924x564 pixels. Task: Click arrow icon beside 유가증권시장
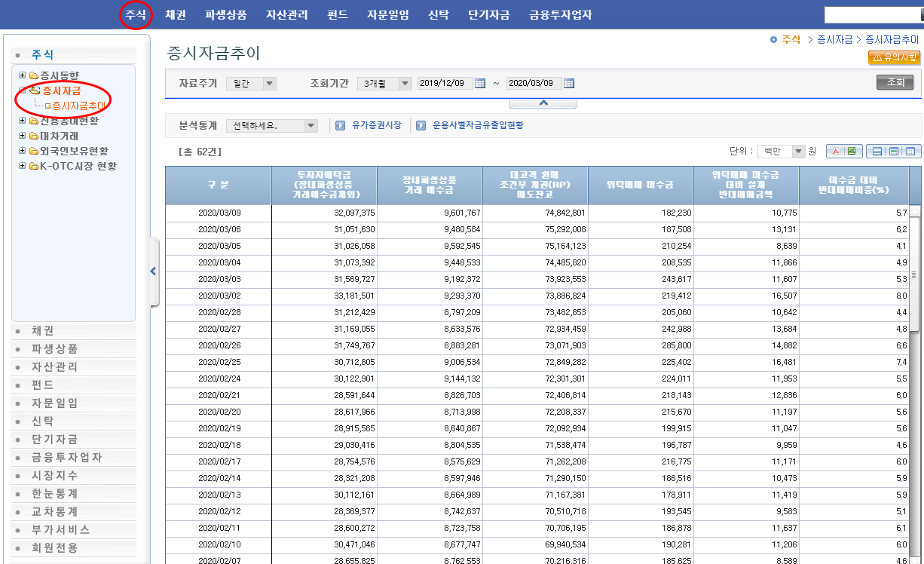pyautogui.click(x=341, y=125)
